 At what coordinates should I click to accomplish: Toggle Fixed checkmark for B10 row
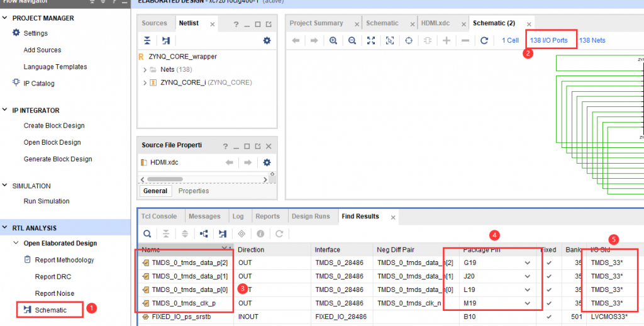coord(549,317)
